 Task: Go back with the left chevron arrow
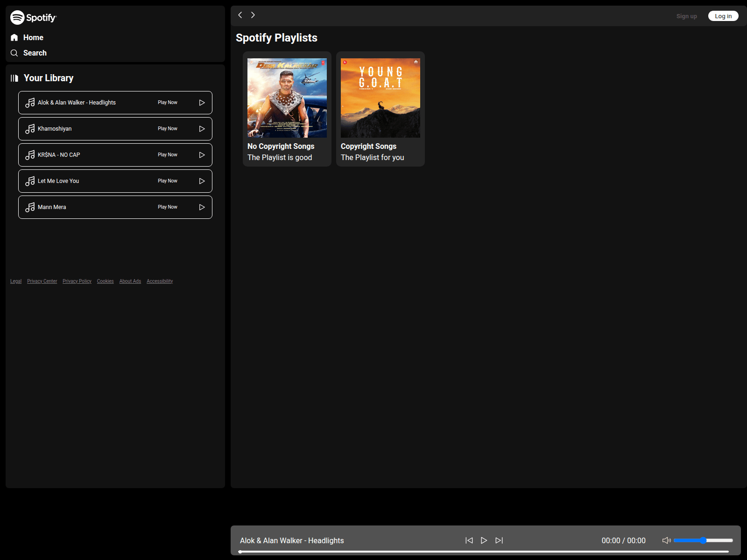click(x=240, y=15)
